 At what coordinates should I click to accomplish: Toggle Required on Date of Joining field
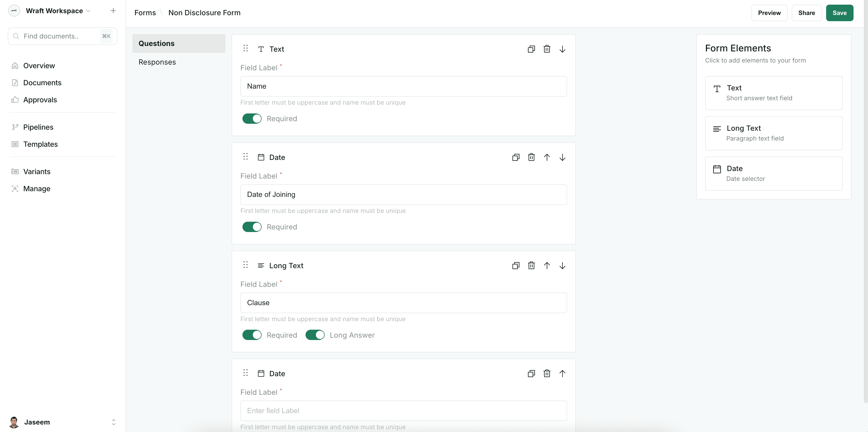252,227
